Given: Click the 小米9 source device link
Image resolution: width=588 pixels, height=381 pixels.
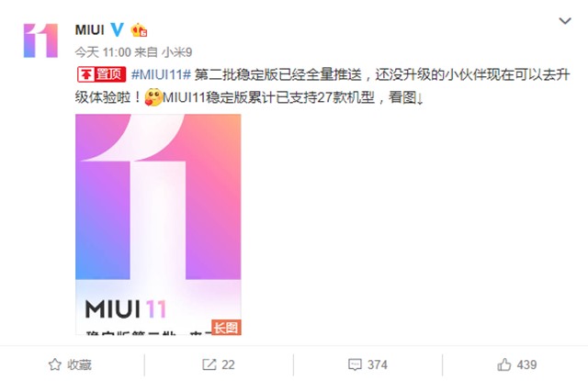Looking at the screenshot, I should [x=176, y=52].
